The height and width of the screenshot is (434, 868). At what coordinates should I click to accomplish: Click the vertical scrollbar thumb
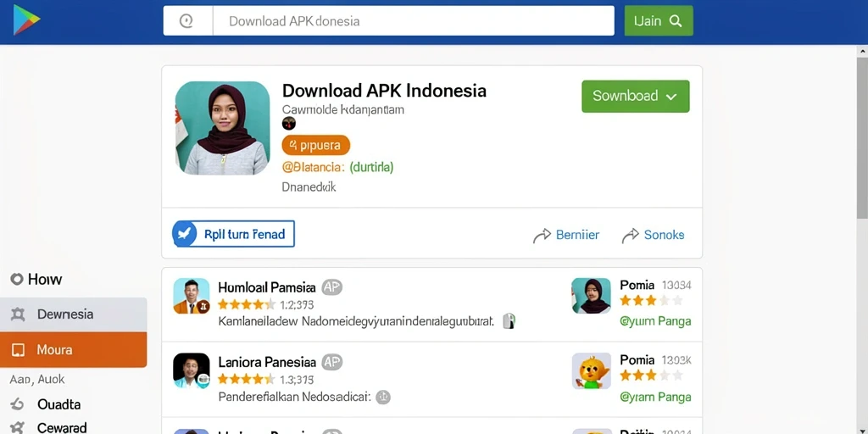click(862, 137)
